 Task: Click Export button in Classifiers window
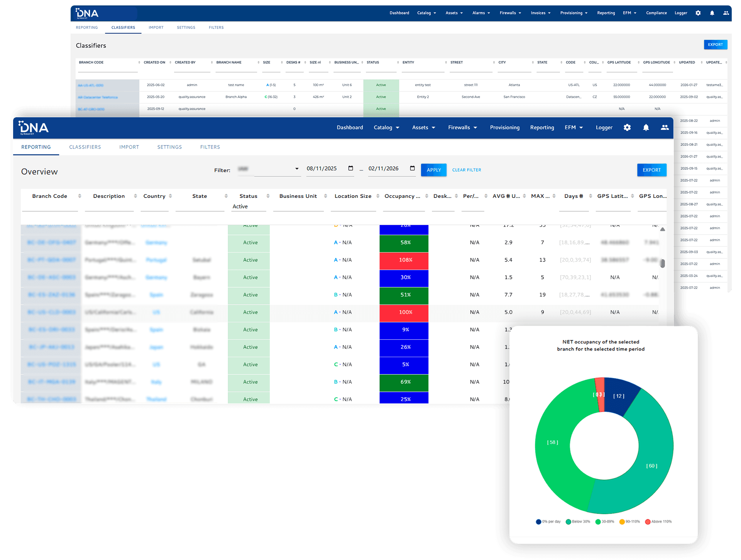tap(715, 45)
